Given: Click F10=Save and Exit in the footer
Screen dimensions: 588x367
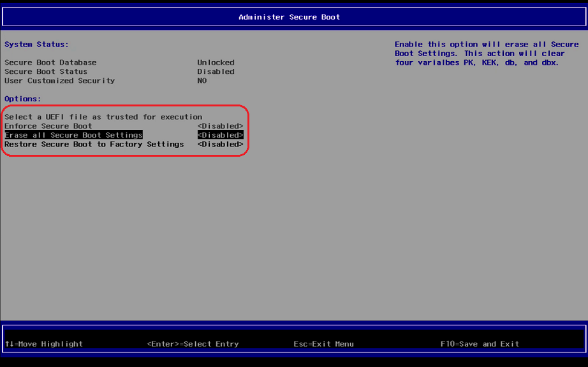Looking at the screenshot, I should [x=480, y=344].
